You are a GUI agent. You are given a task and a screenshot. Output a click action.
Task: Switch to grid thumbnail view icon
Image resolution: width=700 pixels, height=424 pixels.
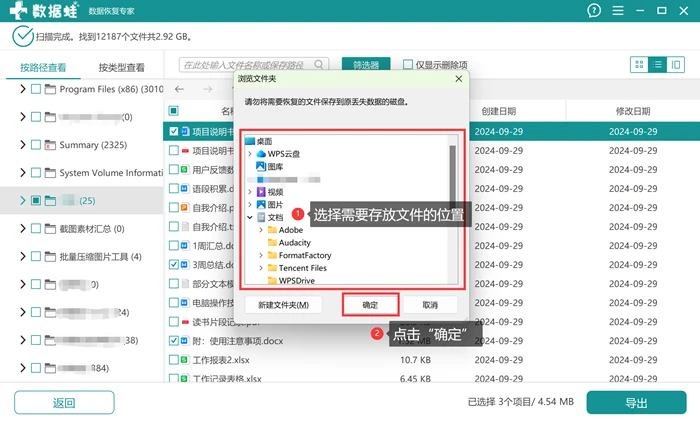pos(639,65)
